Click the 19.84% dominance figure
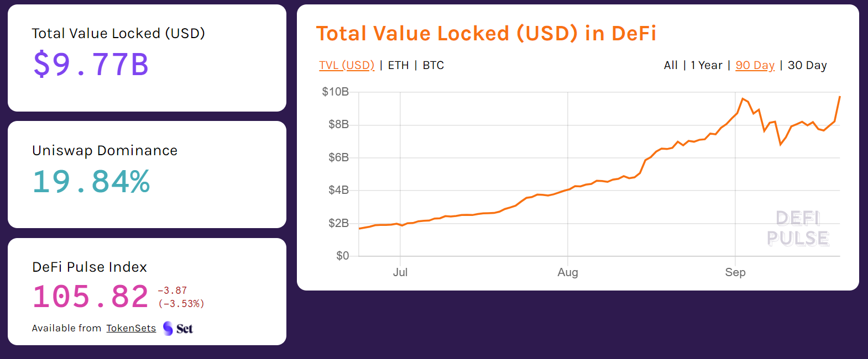Image resolution: width=868 pixels, height=359 pixels. tap(90, 179)
